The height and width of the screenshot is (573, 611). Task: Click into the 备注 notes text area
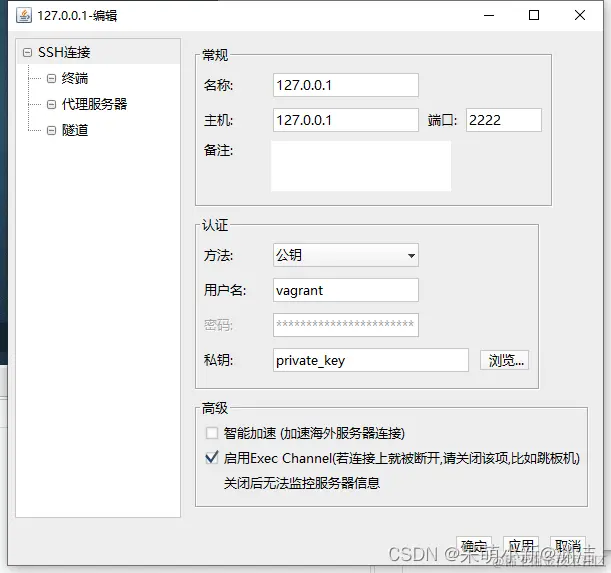point(361,166)
